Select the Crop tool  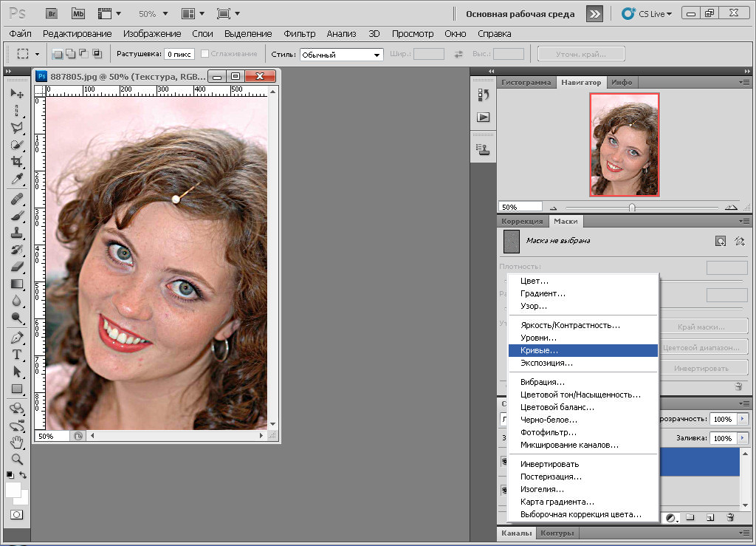pyautogui.click(x=16, y=162)
